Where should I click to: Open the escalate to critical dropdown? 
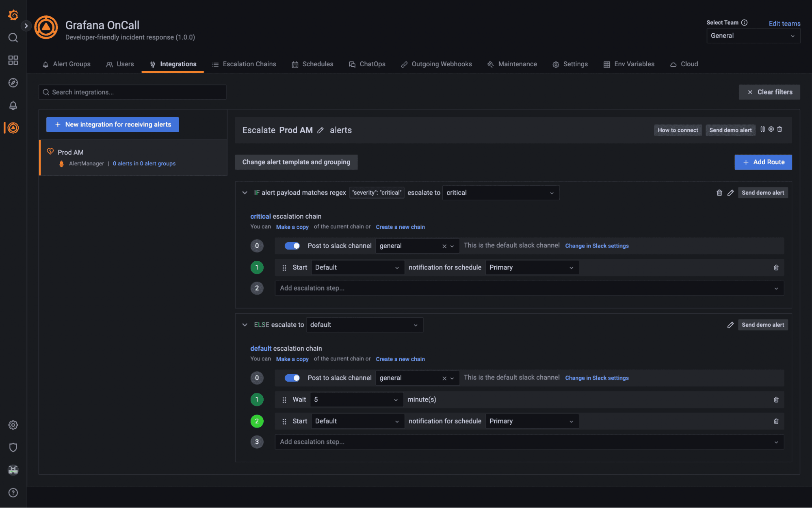point(500,193)
